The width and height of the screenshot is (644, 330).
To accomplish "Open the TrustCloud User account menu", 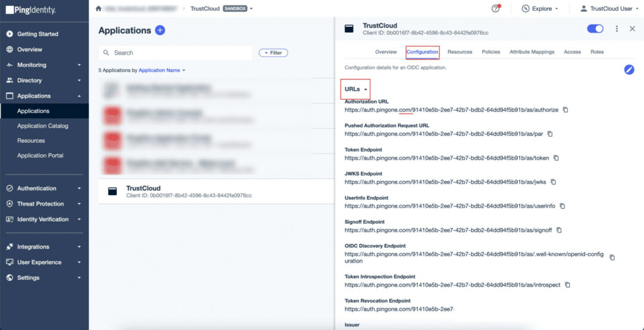I will [x=609, y=8].
